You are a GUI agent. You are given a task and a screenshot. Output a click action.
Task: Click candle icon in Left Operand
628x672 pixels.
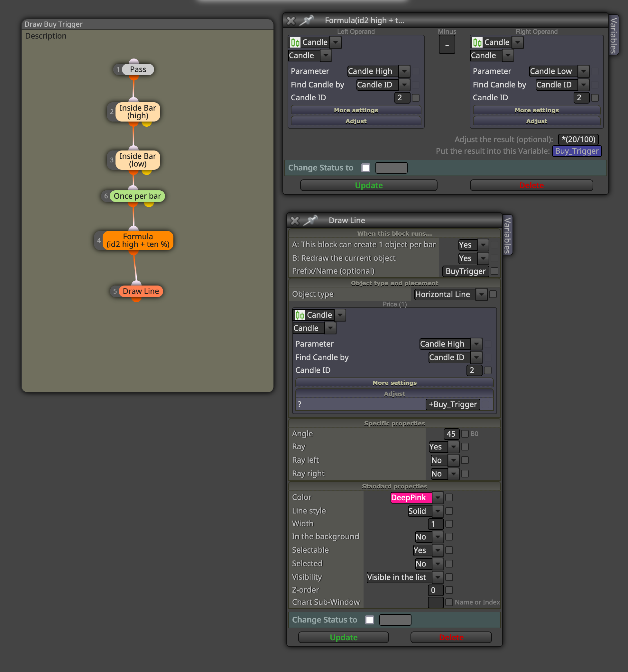point(295,42)
